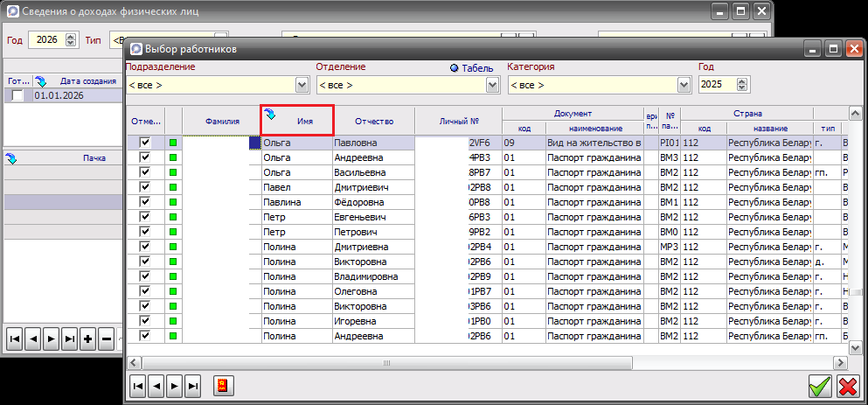Toggle the checkbox for Полина Олеговна

[145, 291]
